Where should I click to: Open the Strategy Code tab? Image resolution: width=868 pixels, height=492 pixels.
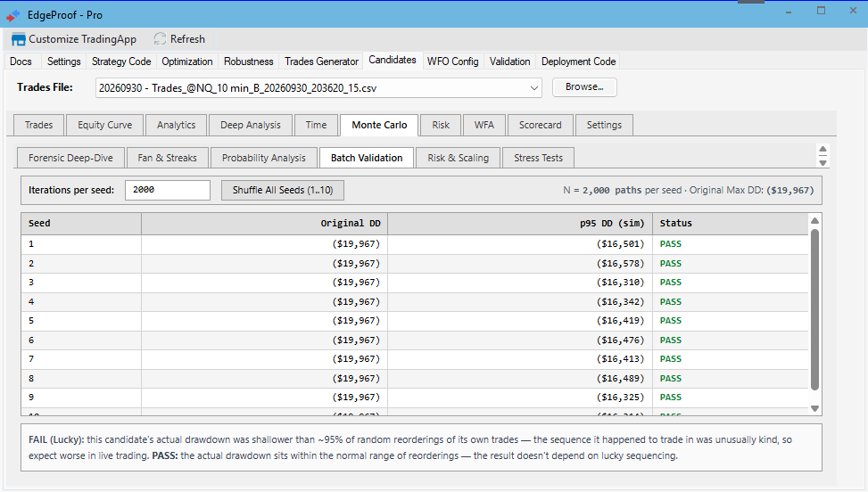click(x=121, y=61)
